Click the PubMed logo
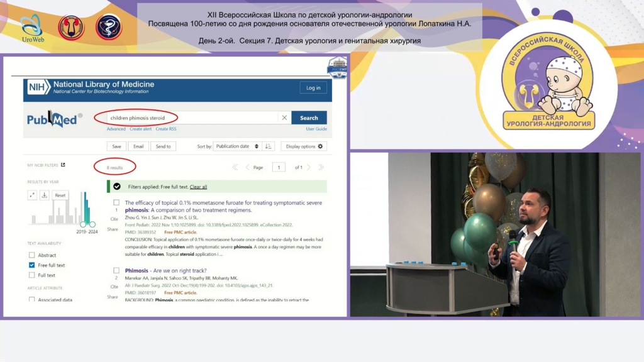The image size is (644, 362). (54, 119)
